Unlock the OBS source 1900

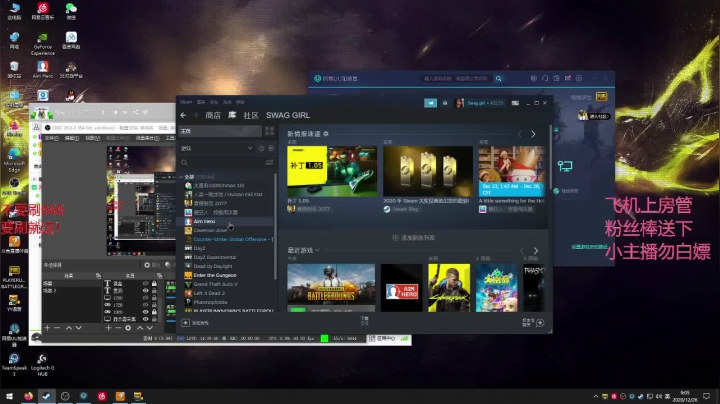click(x=154, y=312)
